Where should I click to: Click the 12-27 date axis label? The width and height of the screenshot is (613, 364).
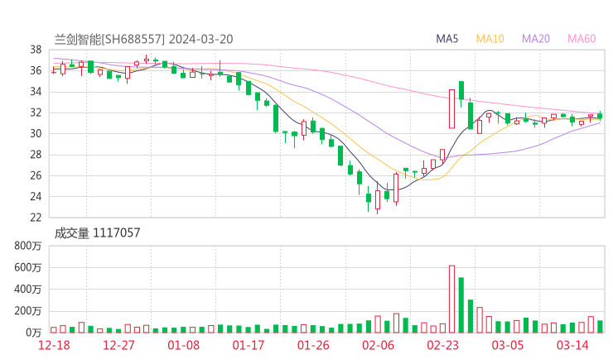click(118, 345)
